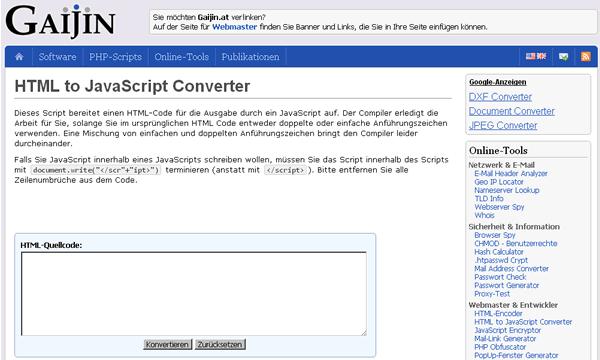Open PopUp-Fenster Generator tool
600x360 pixels.
516,355
